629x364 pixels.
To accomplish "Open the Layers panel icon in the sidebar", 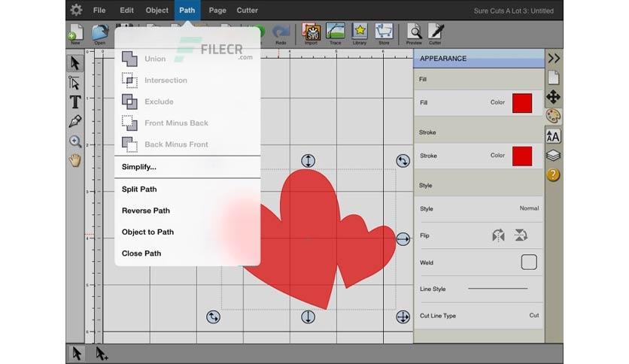I will click(x=553, y=155).
